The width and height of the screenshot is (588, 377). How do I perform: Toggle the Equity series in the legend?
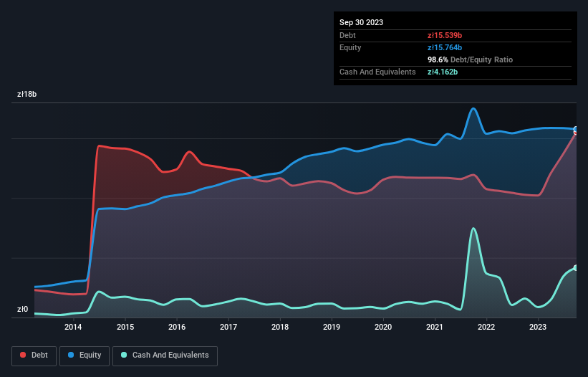pos(85,355)
